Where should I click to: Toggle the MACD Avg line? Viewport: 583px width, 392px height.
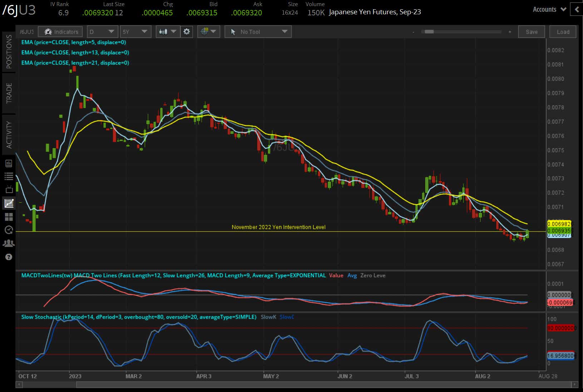pyautogui.click(x=352, y=276)
